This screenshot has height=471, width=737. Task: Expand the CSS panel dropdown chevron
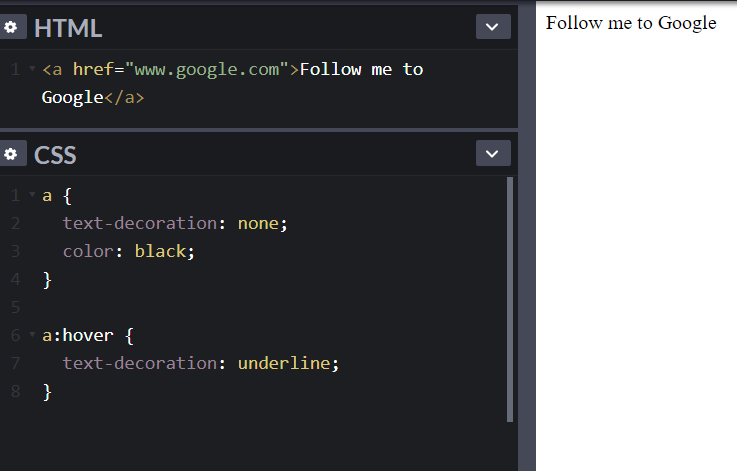pyautogui.click(x=493, y=153)
